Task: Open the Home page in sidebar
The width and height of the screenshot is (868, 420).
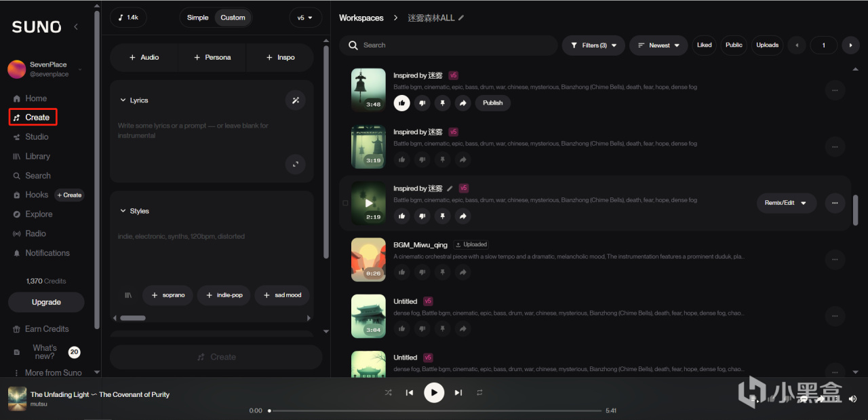Action: tap(30, 98)
